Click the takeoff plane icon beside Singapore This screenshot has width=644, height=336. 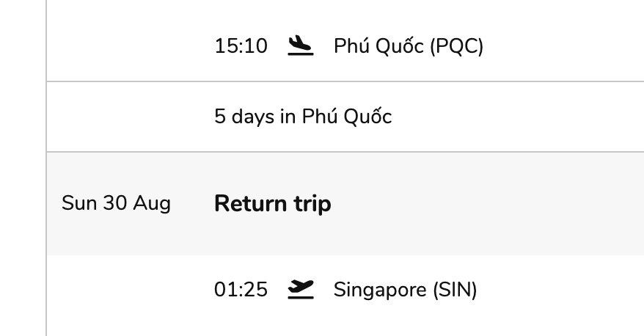coord(300,289)
